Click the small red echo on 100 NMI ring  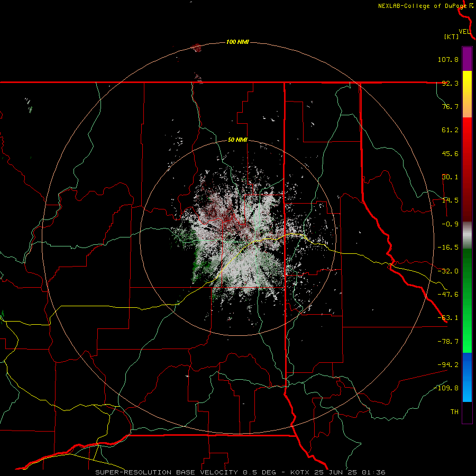pos(197,48)
